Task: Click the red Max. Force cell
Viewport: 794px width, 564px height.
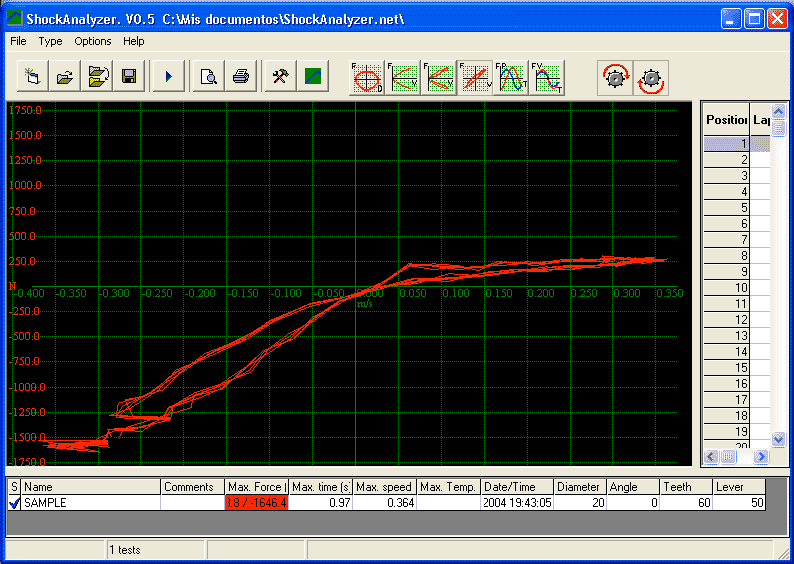Action: 256,503
